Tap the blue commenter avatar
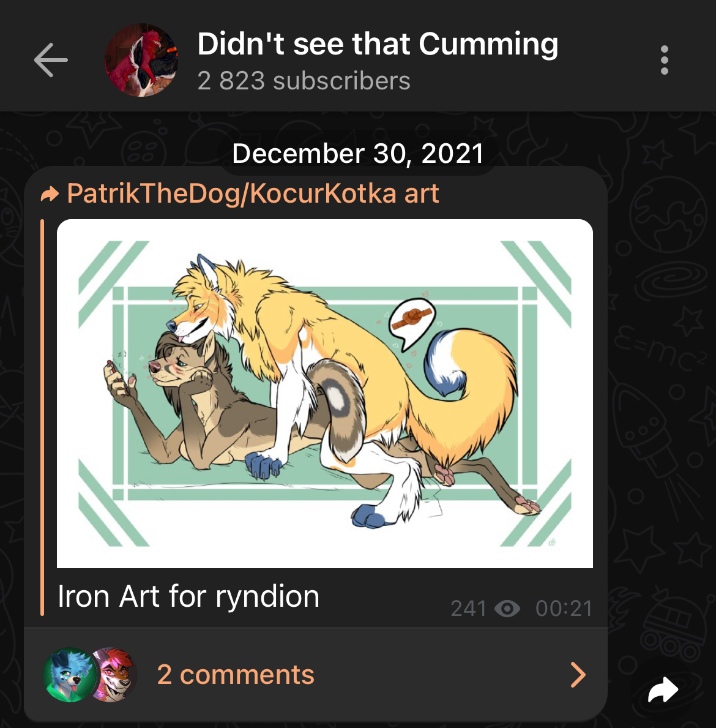 70,675
